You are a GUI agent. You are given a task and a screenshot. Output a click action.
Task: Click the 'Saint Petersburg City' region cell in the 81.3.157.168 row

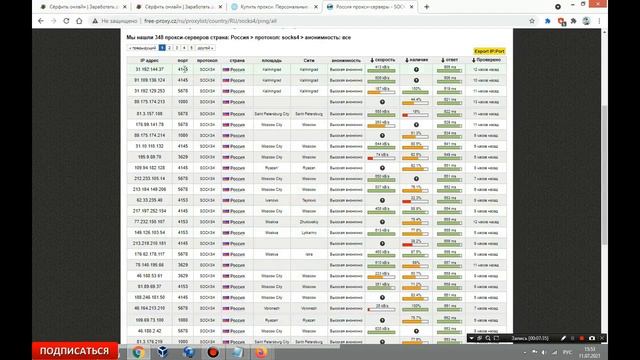(x=271, y=114)
